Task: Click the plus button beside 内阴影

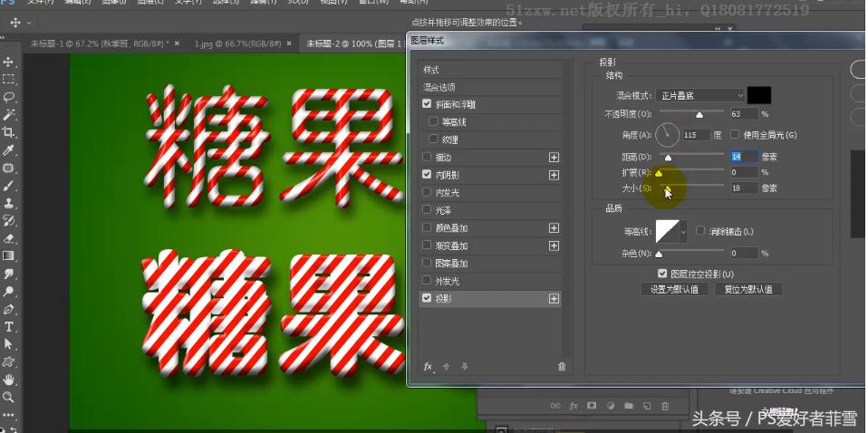Action: (x=554, y=175)
